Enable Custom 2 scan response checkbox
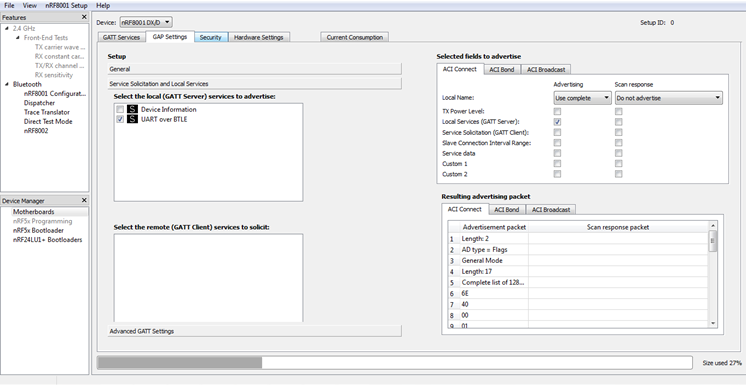The image size is (747, 386). coord(618,174)
